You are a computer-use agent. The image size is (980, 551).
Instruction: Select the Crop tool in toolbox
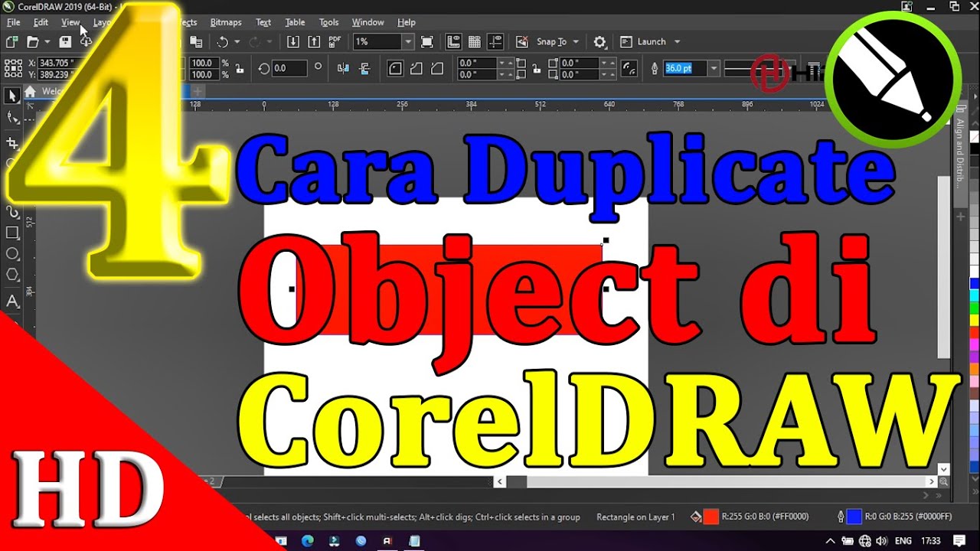(x=12, y=142)
